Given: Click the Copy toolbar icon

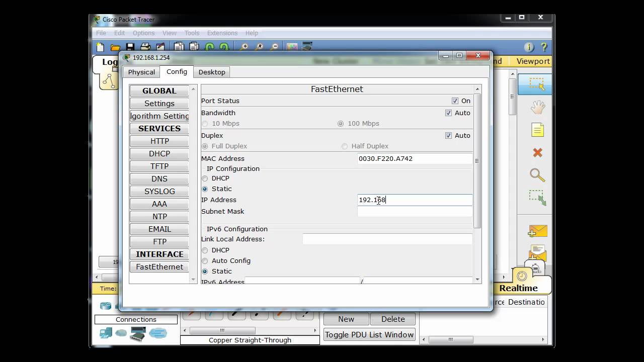Looking at the screenshot, I should 179,47.
